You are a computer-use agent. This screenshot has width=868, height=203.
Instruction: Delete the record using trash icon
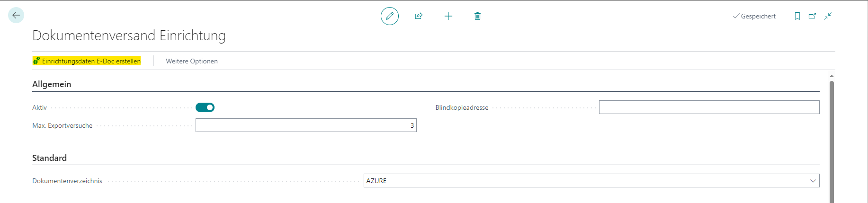pyautogui.click(x=477, y=16)
